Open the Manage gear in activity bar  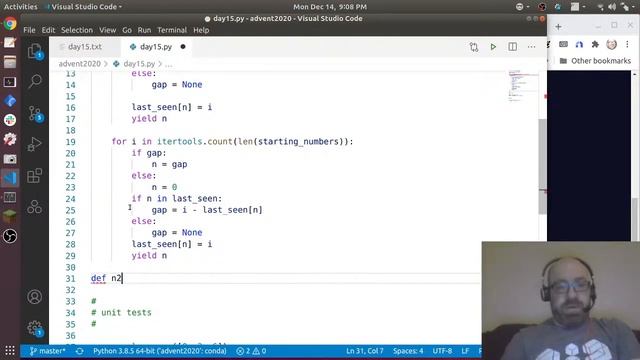pyautogui.click(x=35, y=328)
